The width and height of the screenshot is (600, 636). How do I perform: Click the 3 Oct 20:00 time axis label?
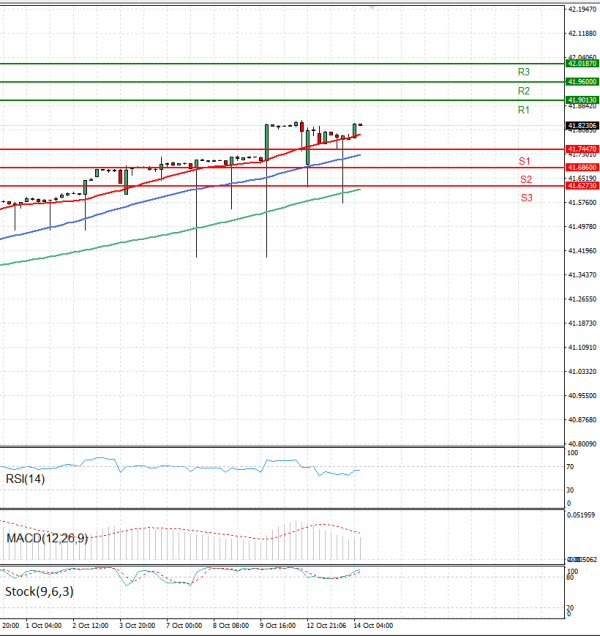pyautogui.click(x=136, y=625)
